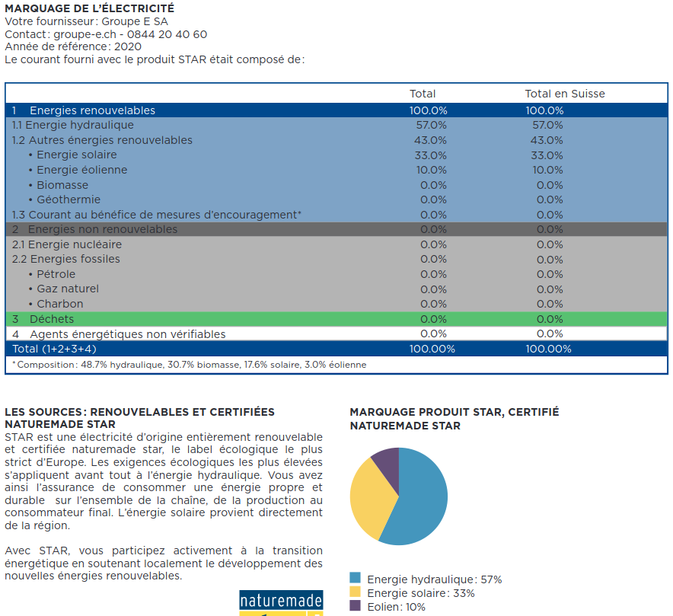Image resolution: width=673 pixels, height=616 pixels.
Task: Select legend text 'Energie hydraulique: 57%'
Action: tap(435, 579)
